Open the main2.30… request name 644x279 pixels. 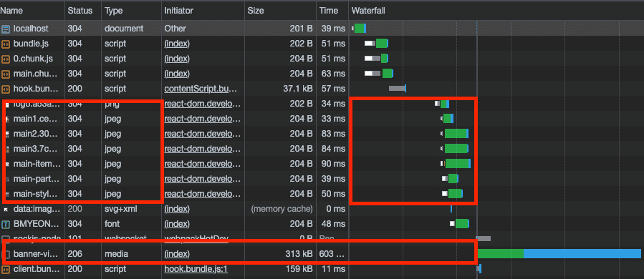tap(36, 134)
